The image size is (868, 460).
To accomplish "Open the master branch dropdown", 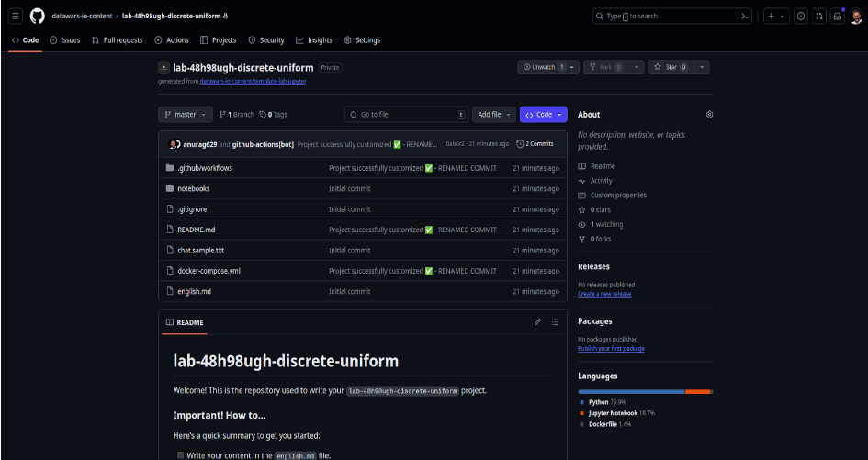I will [x=186, y=115].
